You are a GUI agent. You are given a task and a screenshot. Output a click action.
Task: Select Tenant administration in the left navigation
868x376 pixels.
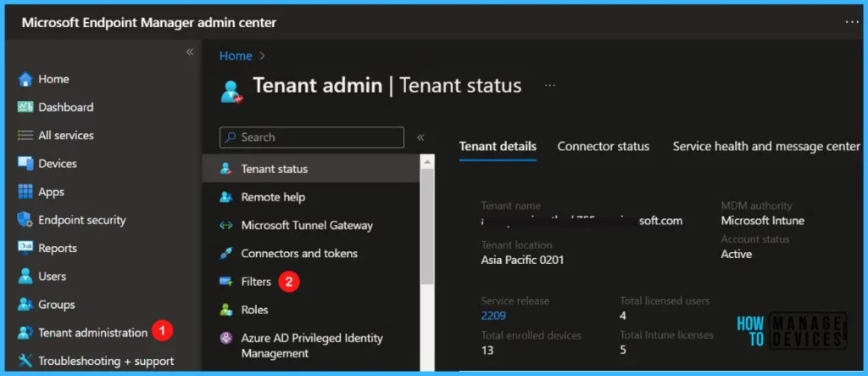tap(93, 333)
